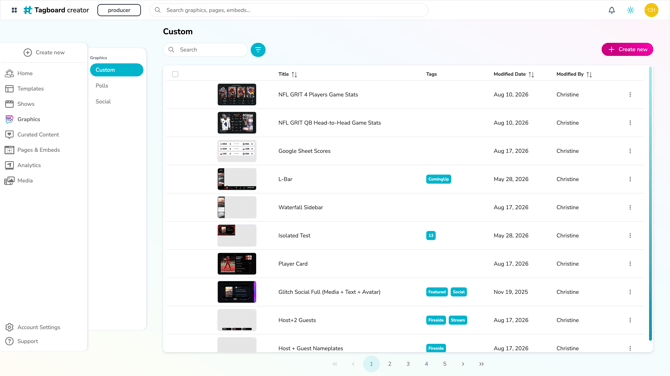Open Pages & Embeds in the sidebar
This screenshot has height=376, width=670.
pyautogui.click(x=38, y=150)
